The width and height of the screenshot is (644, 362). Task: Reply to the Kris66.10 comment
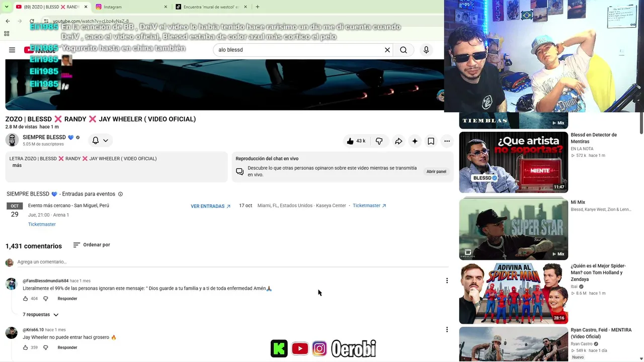coord(67,347)
